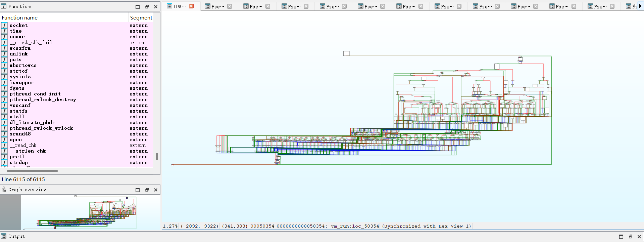Screen dimensions: 644x242
Task: Sort by the Segment column header
Action: [141, 17]
